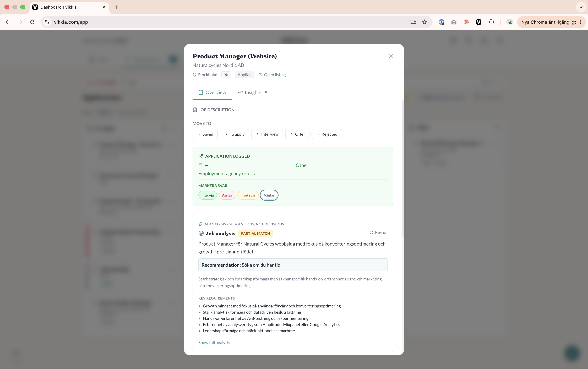Open the tab search dropdown

click(581, 7)
